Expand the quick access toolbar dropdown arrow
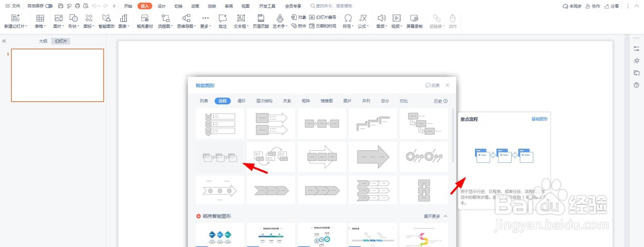The width and height of the screenshot is (644, 247). click(x=114, y=6)
